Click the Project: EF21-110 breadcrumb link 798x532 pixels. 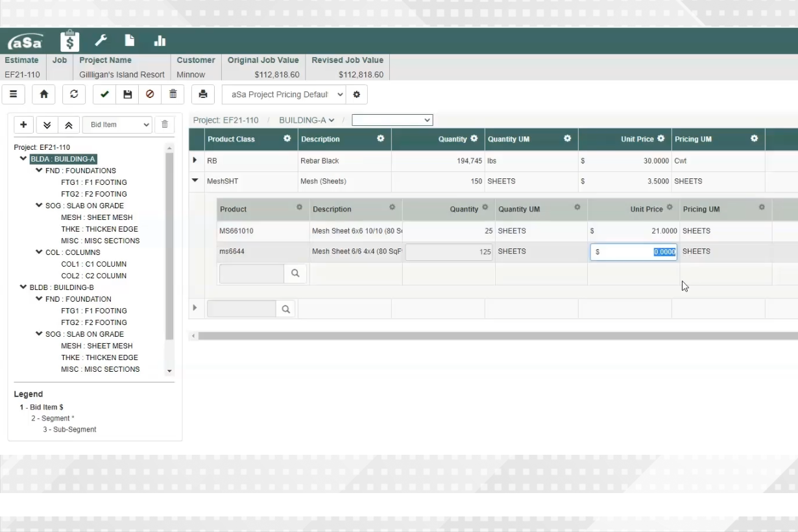pyautogui.click(x=226, y=120)
